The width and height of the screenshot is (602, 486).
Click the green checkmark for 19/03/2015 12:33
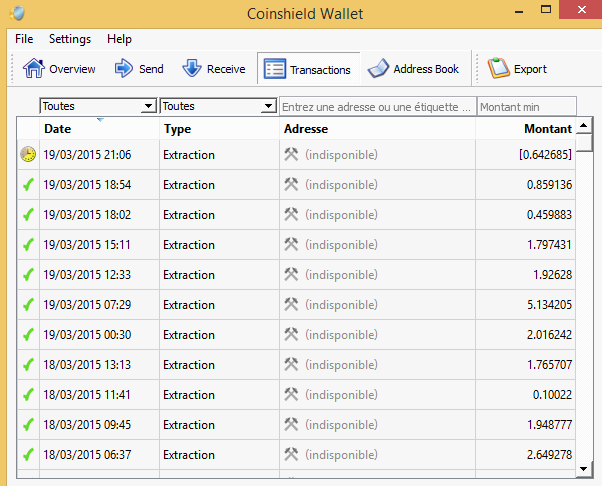pos(28,274)
